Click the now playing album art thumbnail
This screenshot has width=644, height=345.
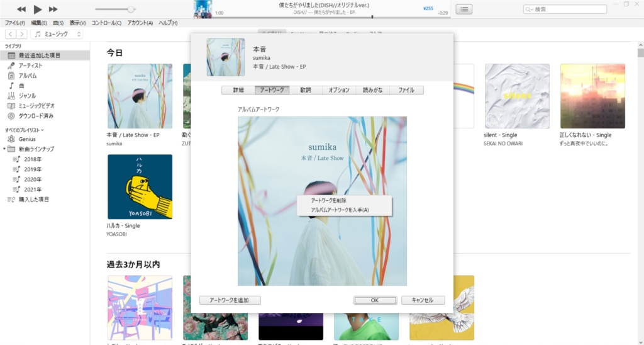203,9
